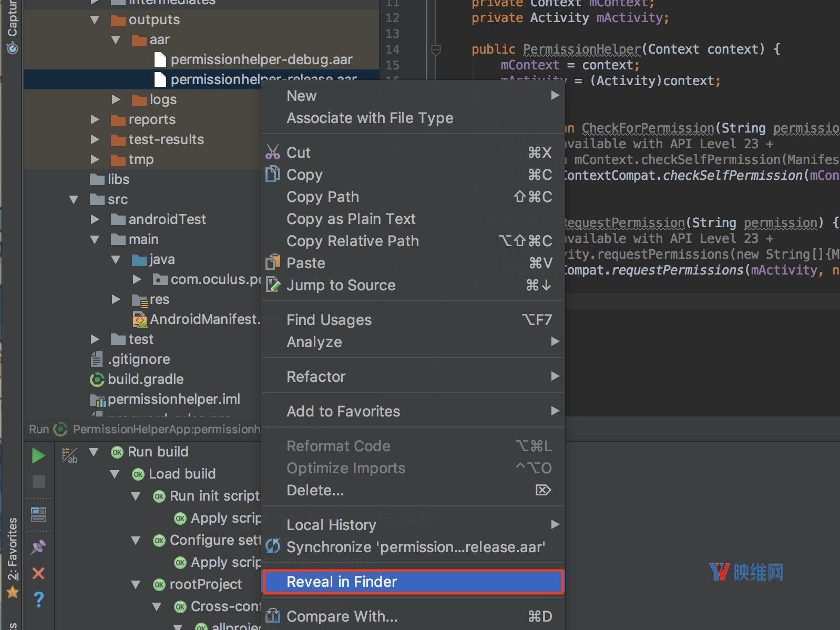Image resolution: width=840 pixels, height=630 pixels.
Task: Click the Restore Layout icon in Run panel
Action: 38,514
